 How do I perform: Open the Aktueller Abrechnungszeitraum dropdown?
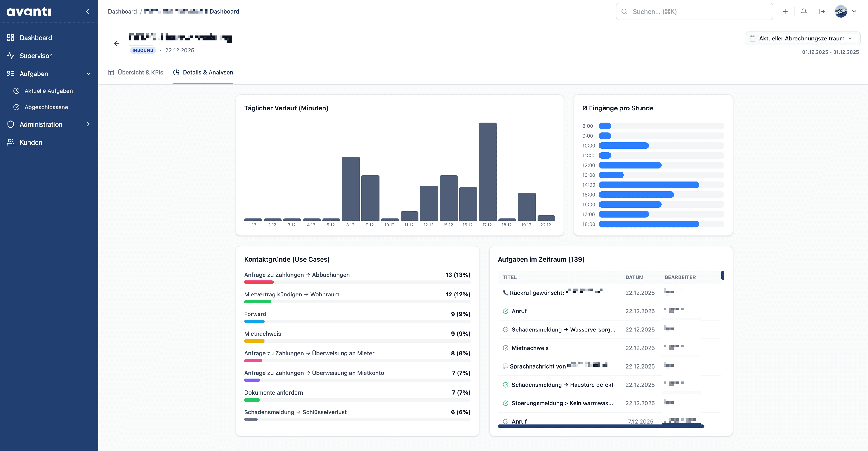coord(802,38)
